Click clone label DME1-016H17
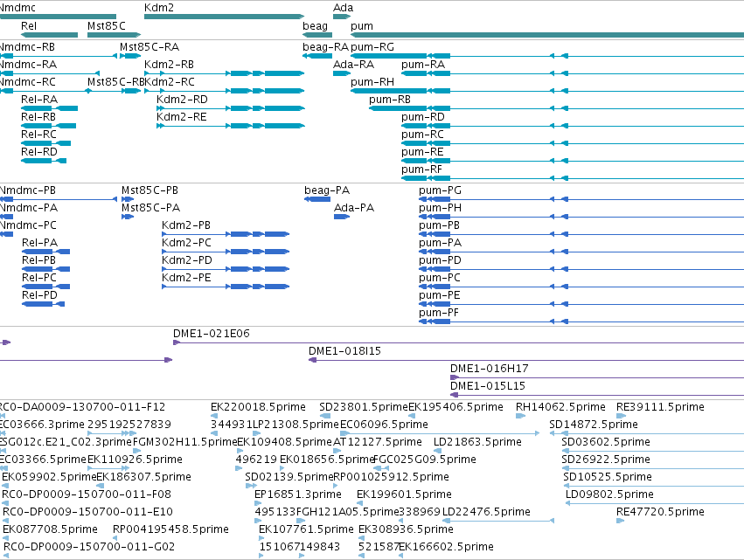This screenshot has width=744, height=560. point(490,369)
